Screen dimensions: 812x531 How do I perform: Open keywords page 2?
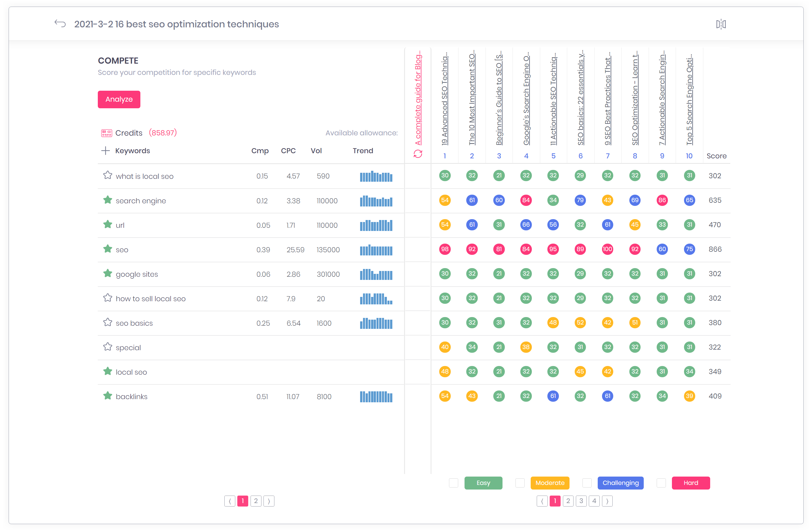(x=256, y=501)
